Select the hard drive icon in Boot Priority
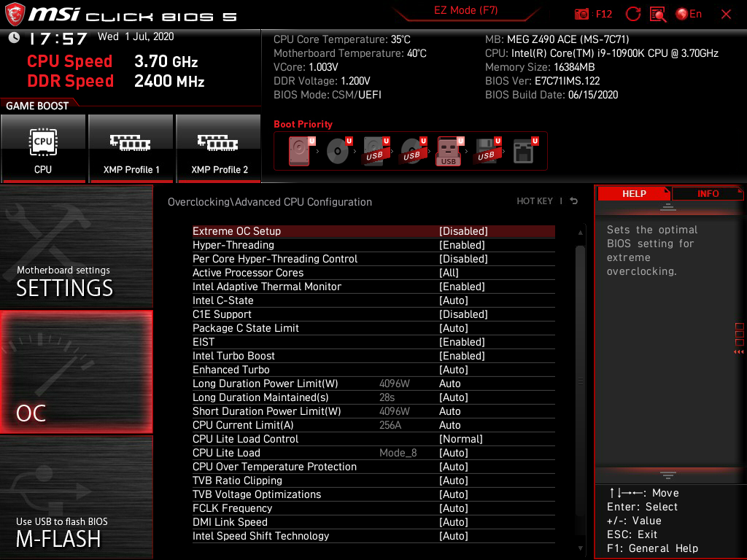 pyautogui.click(x=299, y=149)
